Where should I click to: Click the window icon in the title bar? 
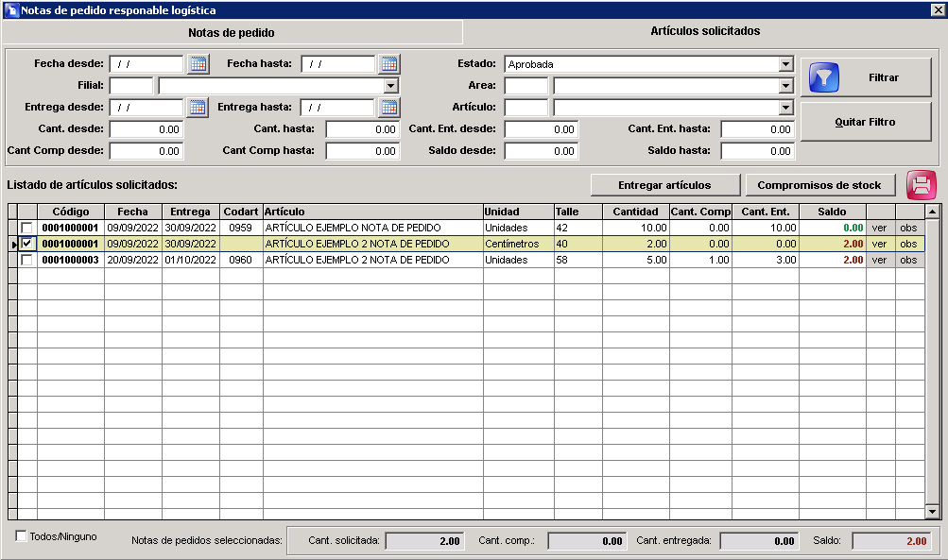point(11,10)
